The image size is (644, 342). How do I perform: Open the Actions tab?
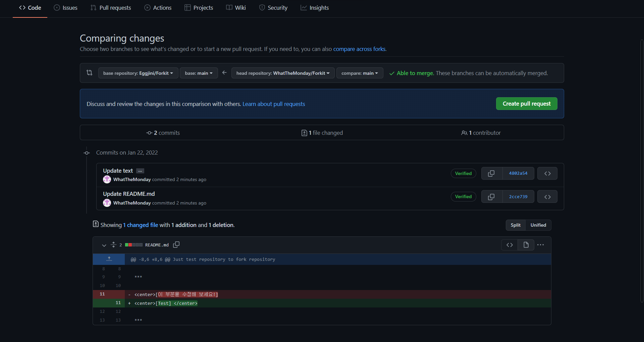pos(158,8)
